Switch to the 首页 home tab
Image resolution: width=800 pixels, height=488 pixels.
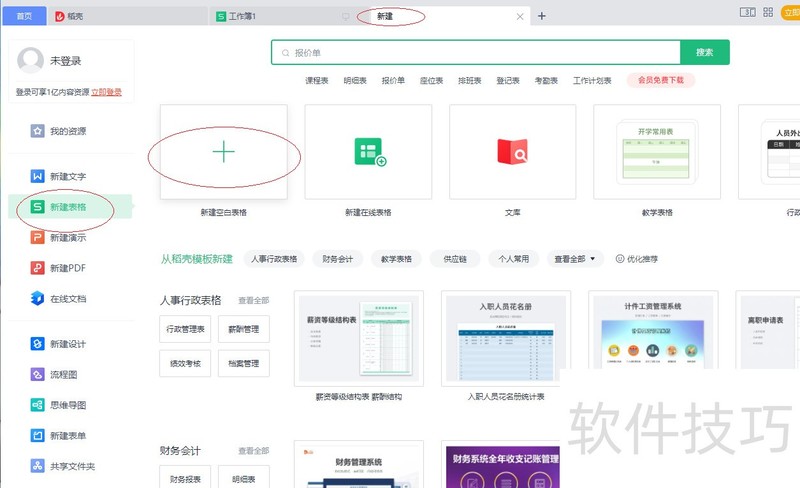[23, 17]
